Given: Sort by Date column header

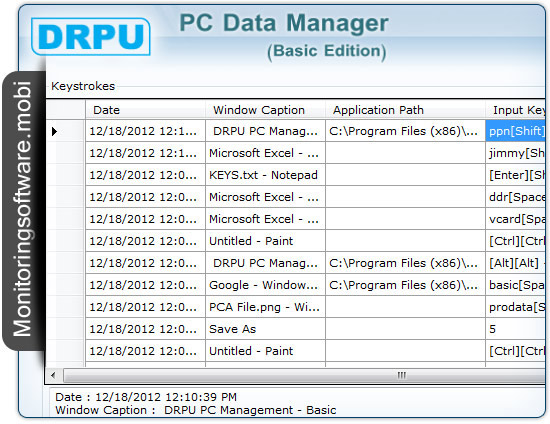Looking at the screenshot, I should coord(146,110).
